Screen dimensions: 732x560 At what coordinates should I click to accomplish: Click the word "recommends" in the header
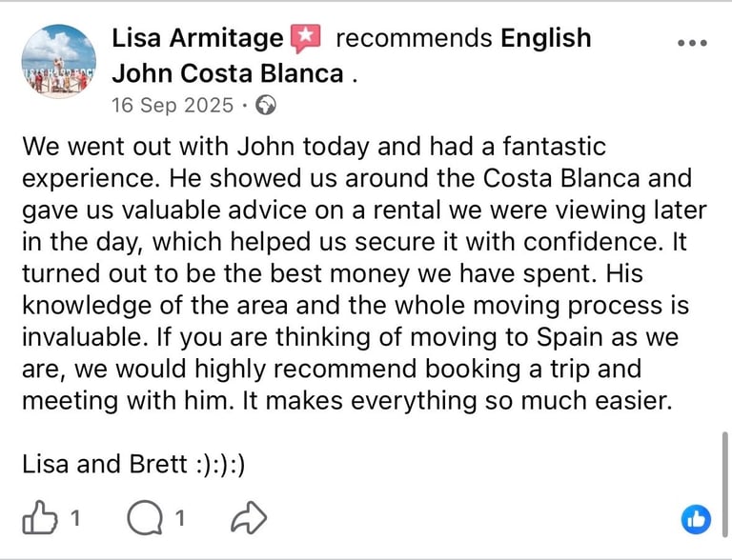coord(414,39)
